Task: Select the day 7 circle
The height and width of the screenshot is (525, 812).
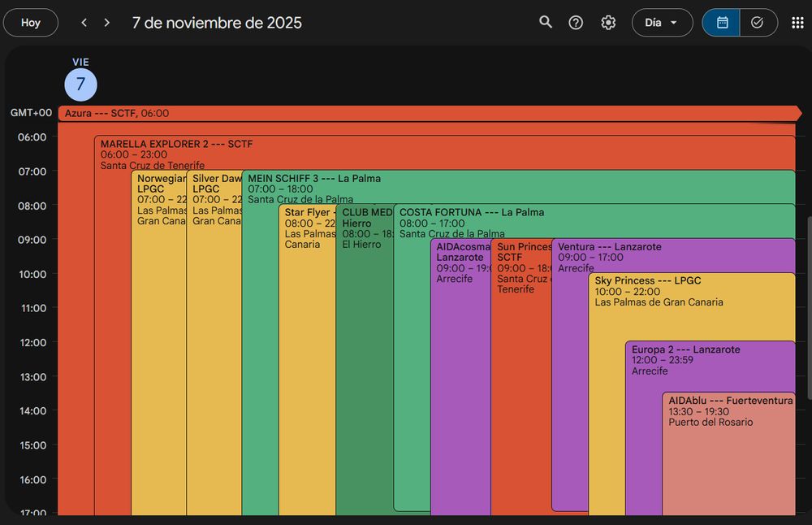Action: (x=80, y=84)
